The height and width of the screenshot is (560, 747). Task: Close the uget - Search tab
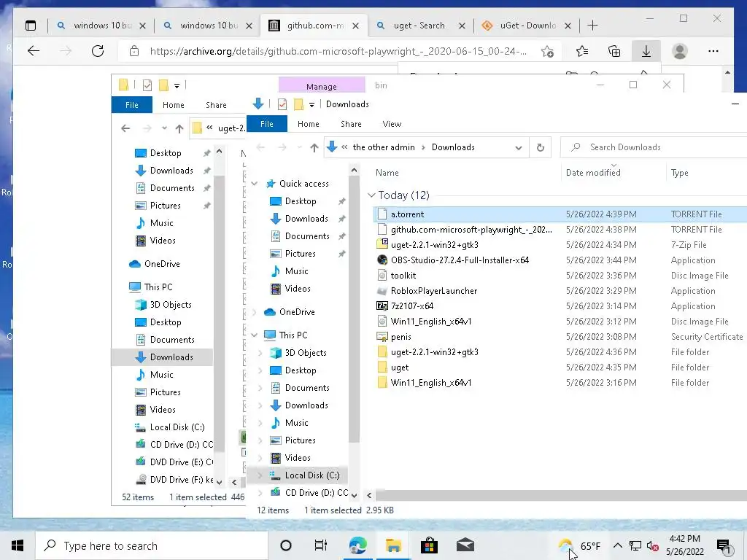click(462, 26)
